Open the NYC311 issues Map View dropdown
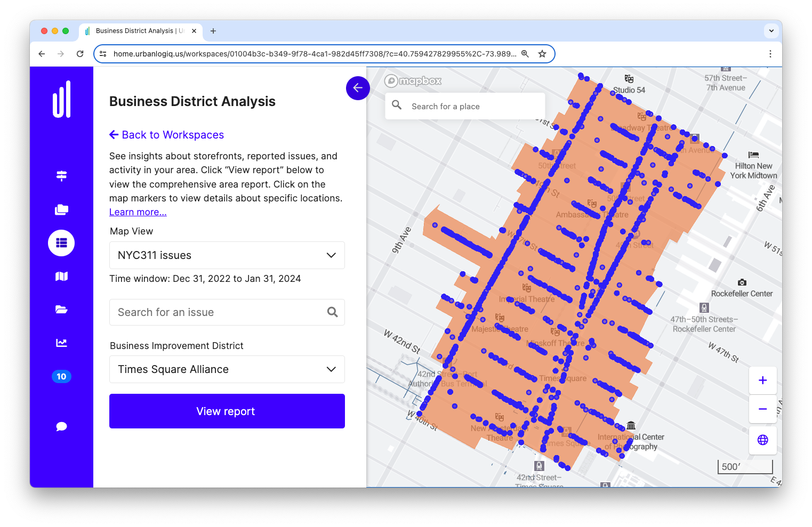The height and width of the screenshot is (527, 812). [x=227, y=255]
